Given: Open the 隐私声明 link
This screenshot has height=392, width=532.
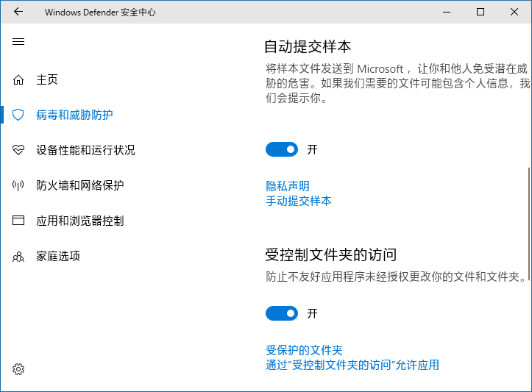Looking at the screenshot, I should click(x=288, y=186).
